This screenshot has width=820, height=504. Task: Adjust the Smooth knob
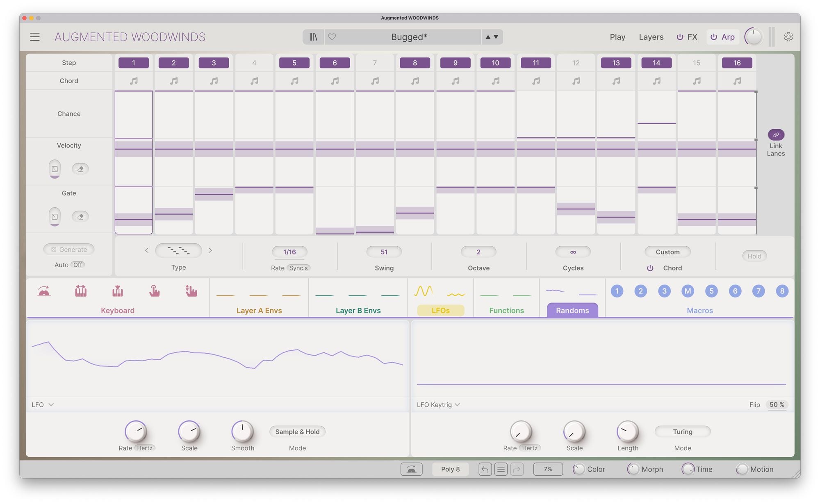coord(242,431)
